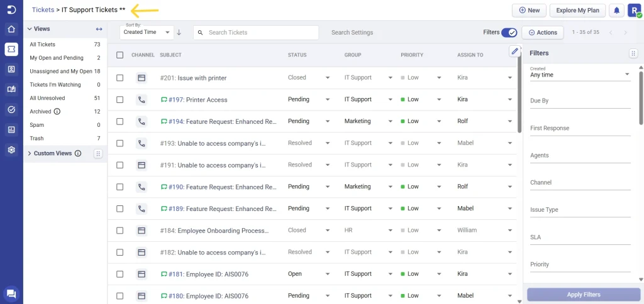
Task: Click the New button
Action: [x=529, y=11]
